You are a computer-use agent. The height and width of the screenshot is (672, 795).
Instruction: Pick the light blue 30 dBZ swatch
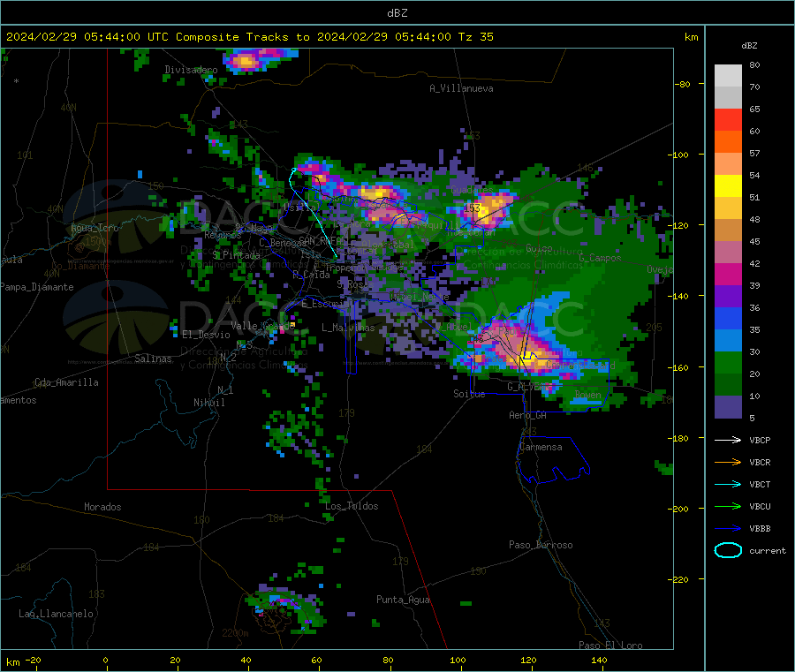coord(728,341)
